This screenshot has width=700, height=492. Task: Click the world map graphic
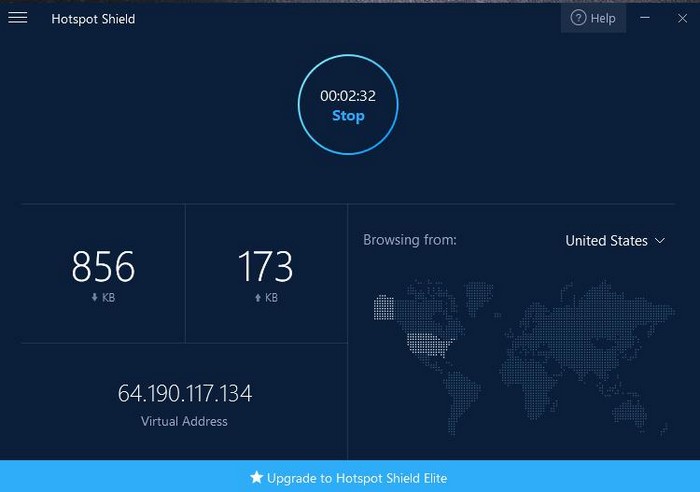point(524,357)
